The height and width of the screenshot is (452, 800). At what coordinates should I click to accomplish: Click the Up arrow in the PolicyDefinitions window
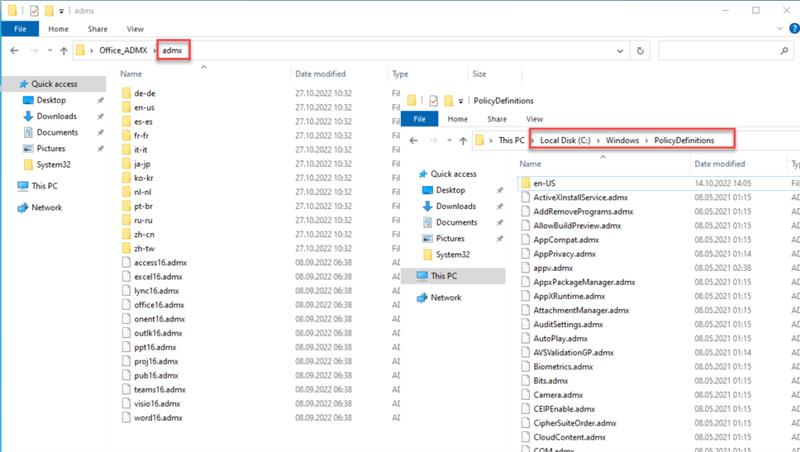[x=463, y=140]
